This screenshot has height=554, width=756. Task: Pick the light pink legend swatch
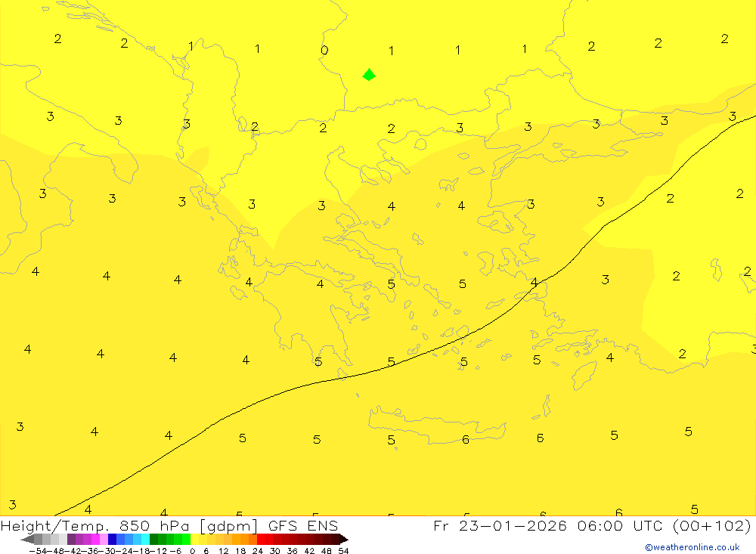coord(104,540)
